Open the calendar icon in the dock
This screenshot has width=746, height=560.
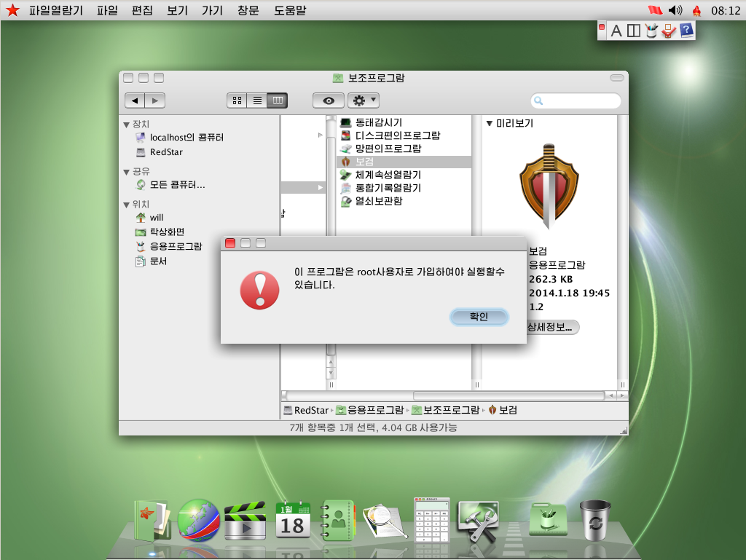coord(293,520)
